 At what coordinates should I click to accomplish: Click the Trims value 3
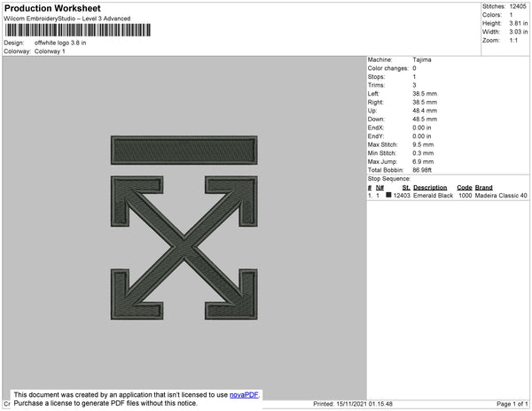point(414,85)
